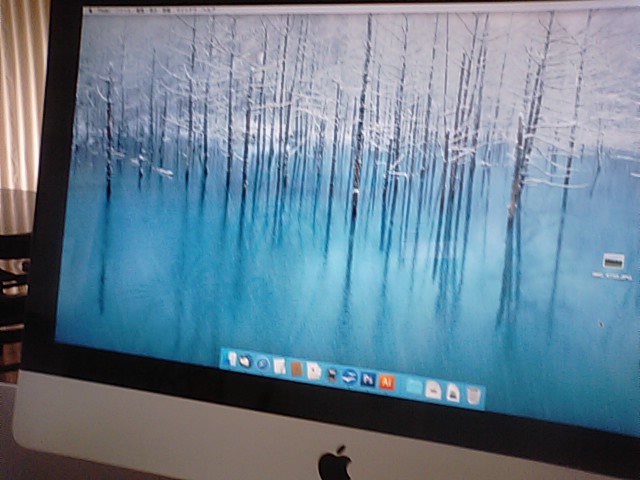Open Finder from the Dock

[232, 360]
